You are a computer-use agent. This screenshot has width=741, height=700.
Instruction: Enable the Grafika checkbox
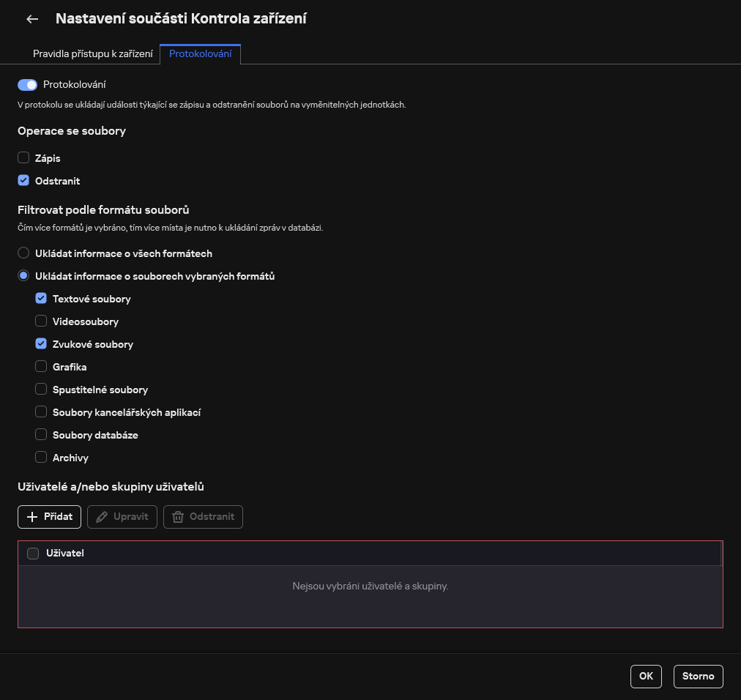point(41,366)
